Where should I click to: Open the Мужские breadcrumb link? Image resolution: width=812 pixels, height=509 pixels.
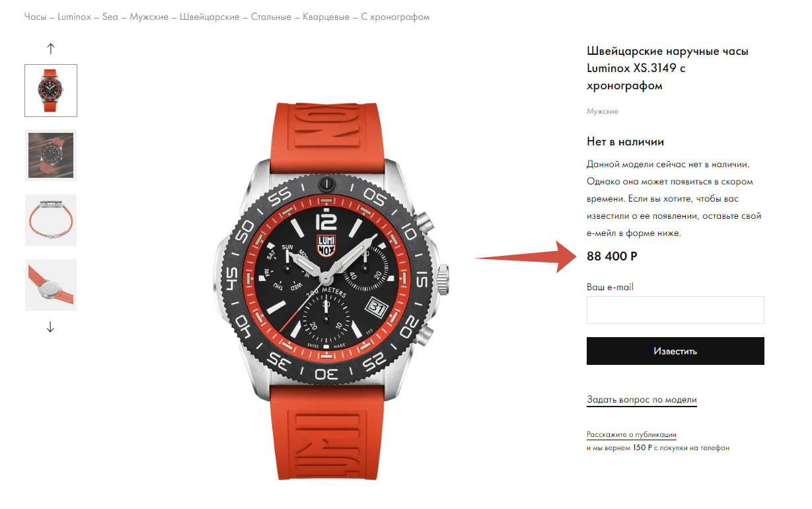coord(149,17)
